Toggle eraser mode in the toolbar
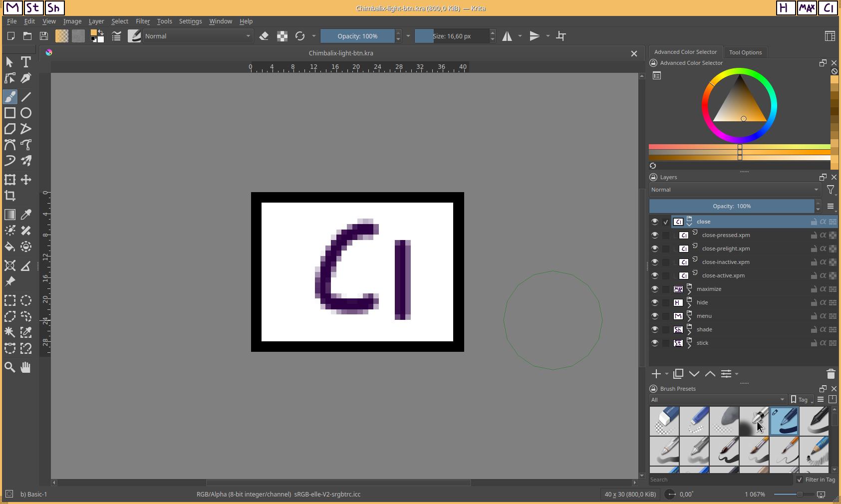This screenshot has height=504, width=841. (x=264, y=36)
